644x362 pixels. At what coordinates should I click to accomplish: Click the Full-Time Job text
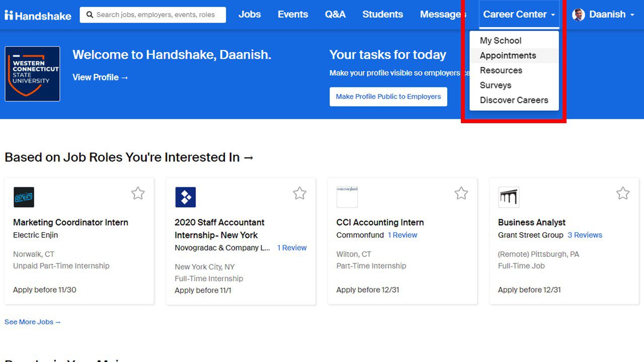(x=521, y=266)
